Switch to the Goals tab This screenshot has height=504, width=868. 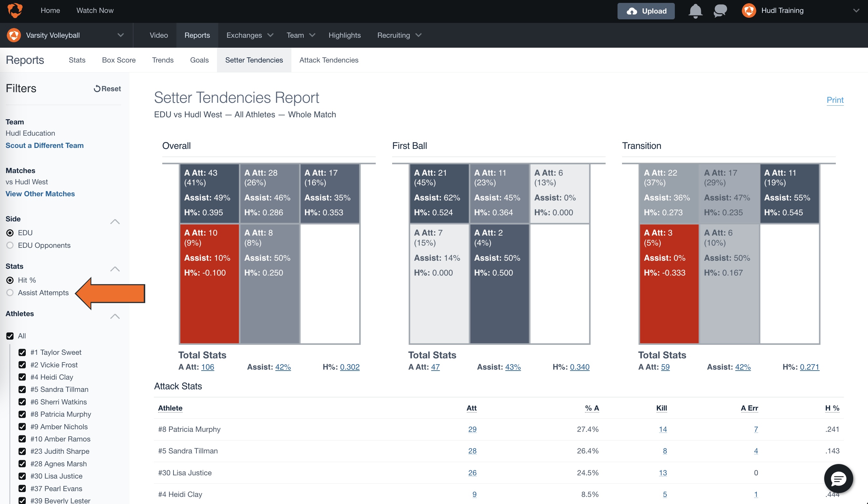point(199,60)
